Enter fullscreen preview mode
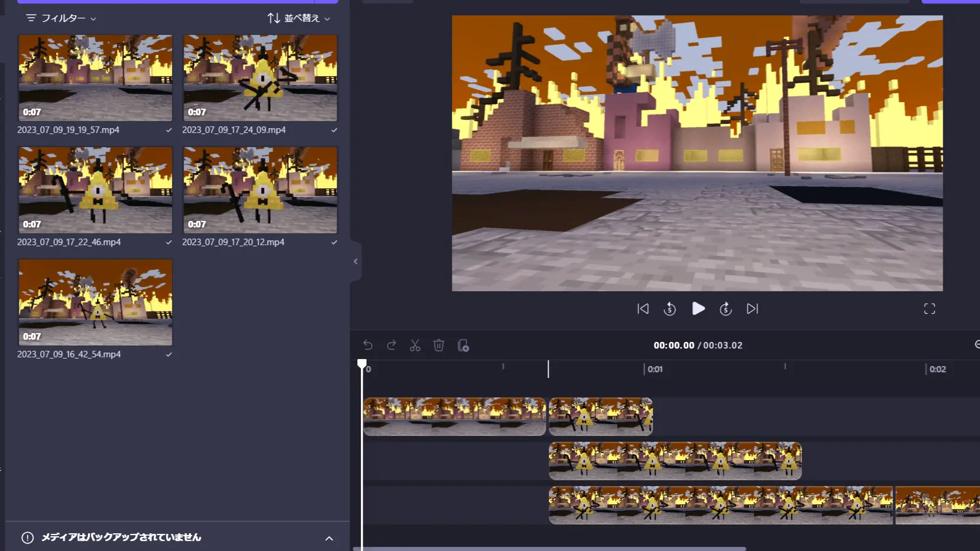 pos(929,309)
